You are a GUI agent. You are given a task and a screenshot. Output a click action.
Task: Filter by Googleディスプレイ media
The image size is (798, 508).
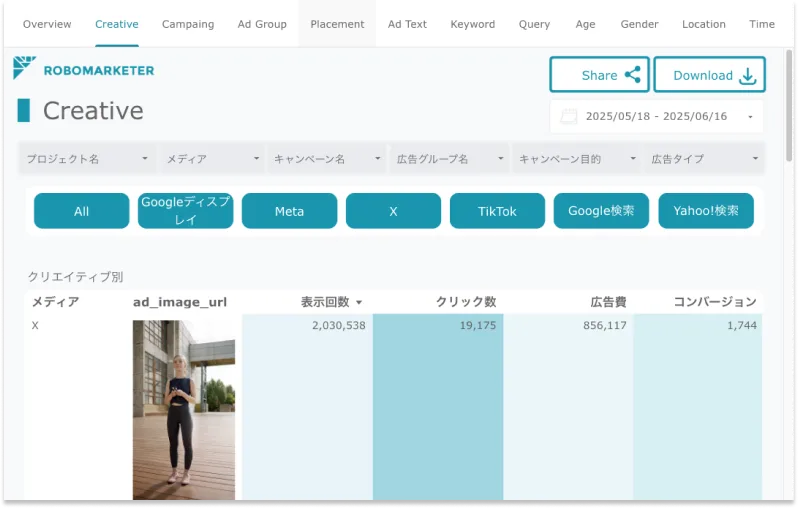[185, 211]
